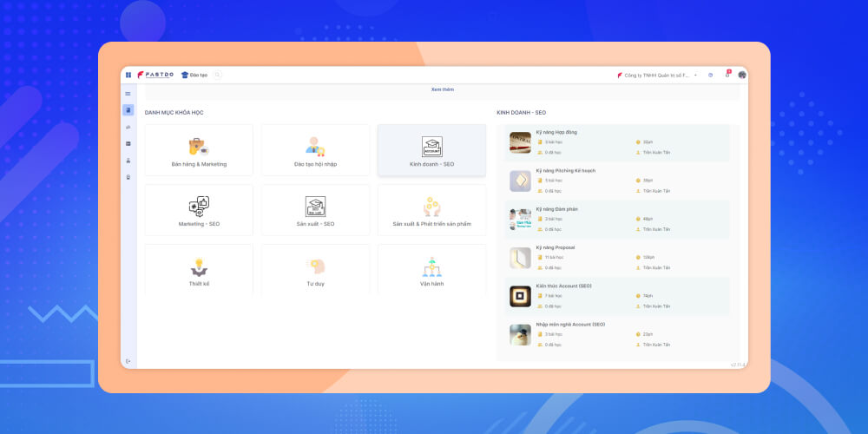Open the Kiến thức Account (SEO) course thumbnail
868x434 pixels.
tap(520, 296)
